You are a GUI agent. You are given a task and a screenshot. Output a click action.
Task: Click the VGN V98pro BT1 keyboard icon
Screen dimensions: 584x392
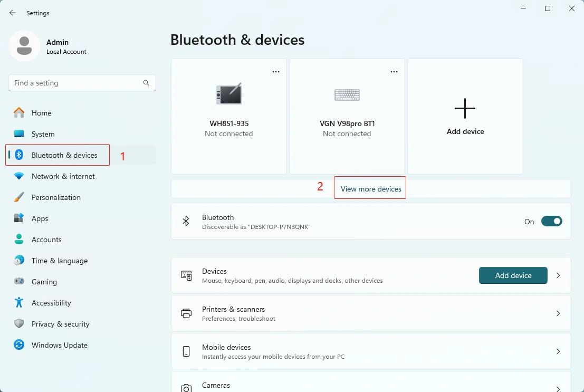(347, 95)
